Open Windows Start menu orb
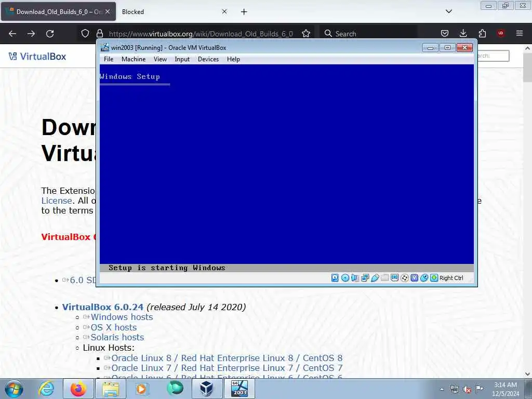The image size is (532, 399). click(x=14, y=389)
